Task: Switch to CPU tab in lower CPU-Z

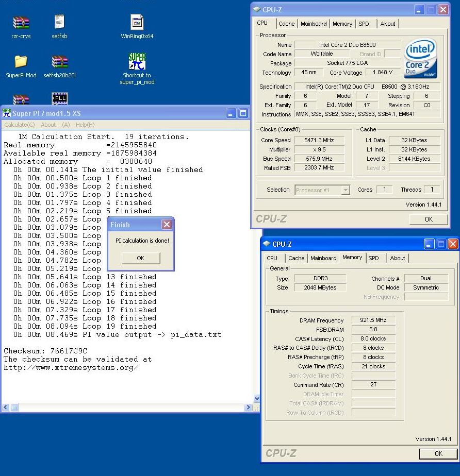Action: click(272, 258)
